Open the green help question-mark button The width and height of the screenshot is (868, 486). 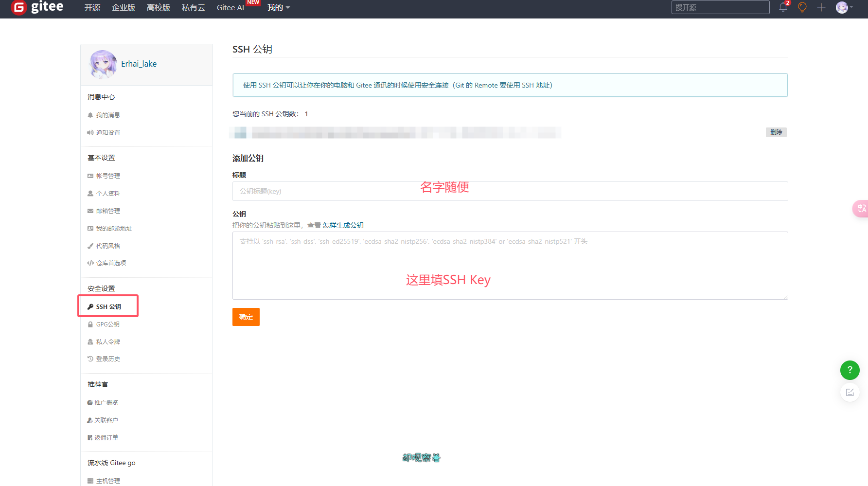pyautogui.click(x=850, y=370)
